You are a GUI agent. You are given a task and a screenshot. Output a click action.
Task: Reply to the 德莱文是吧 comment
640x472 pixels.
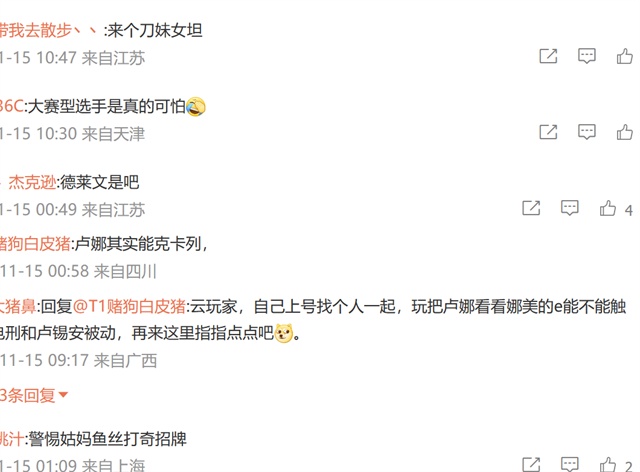pos(570,208)
